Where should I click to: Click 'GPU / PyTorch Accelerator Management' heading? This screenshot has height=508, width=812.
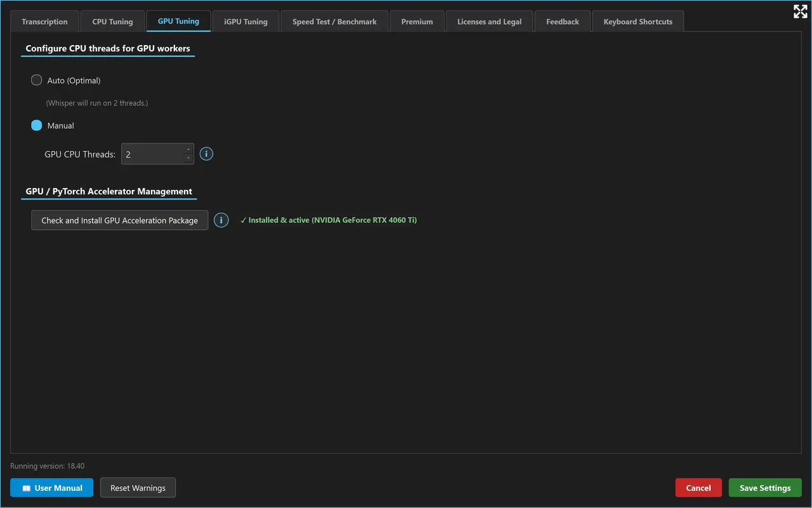click(x=109, y=191)
